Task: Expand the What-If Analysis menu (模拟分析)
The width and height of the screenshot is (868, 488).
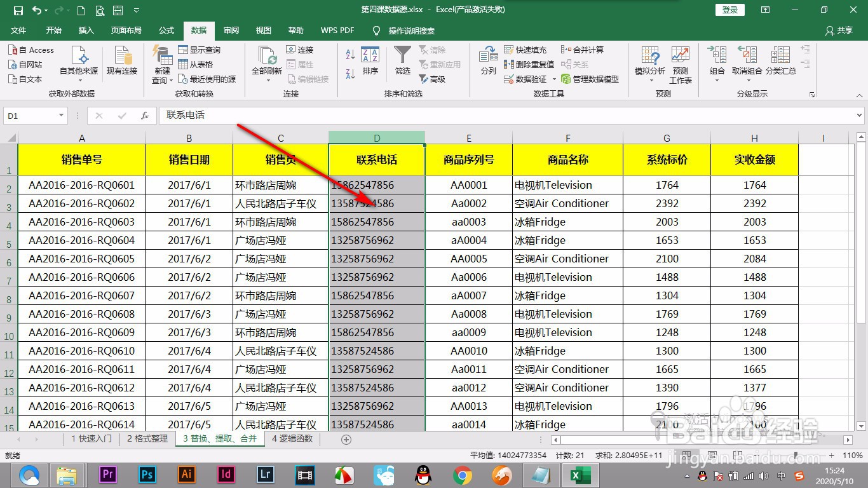Action: [650, 65]
